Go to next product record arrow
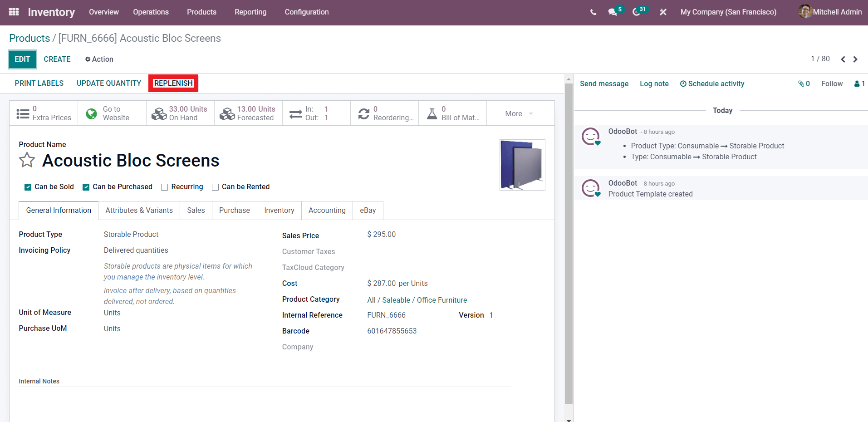 [855, 59]
